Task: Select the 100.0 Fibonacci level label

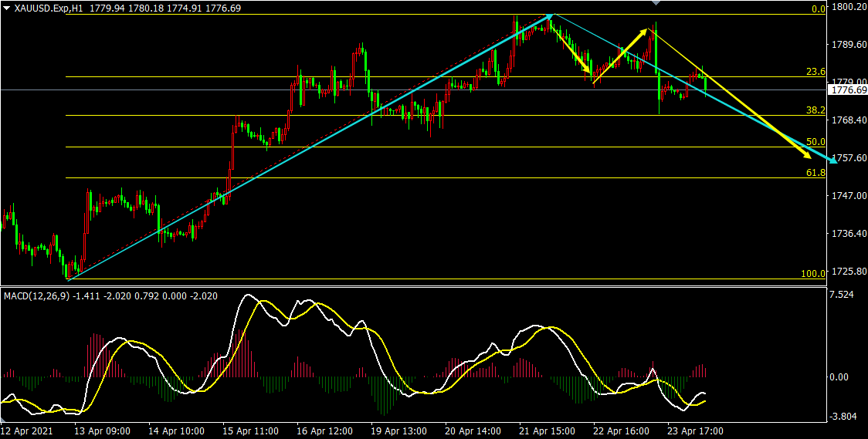Action: coord(814,274)
